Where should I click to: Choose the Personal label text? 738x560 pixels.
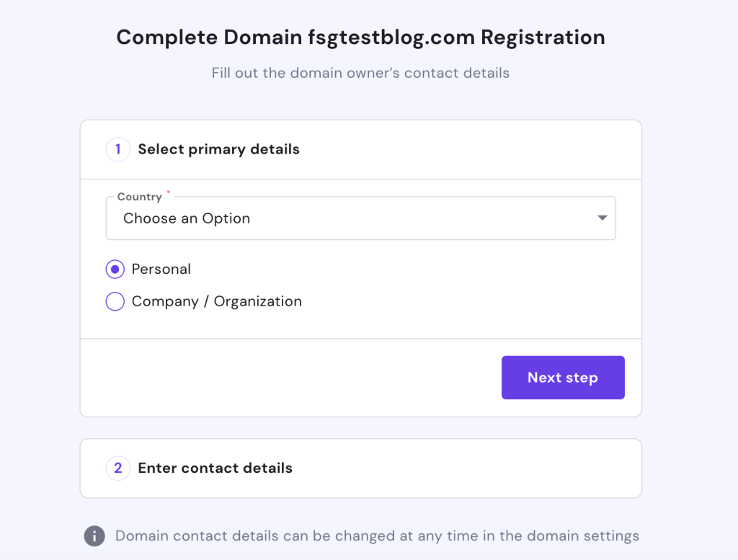(x=161, y=269)
